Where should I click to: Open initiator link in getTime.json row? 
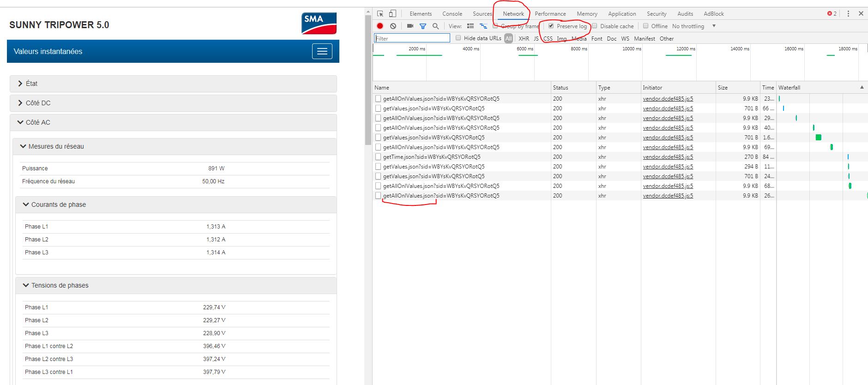(668, 157)
